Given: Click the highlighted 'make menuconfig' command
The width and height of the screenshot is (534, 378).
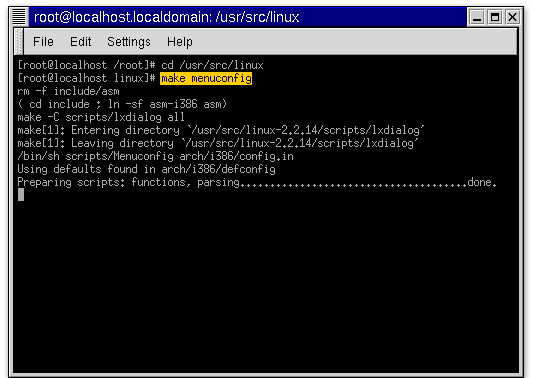Looking at the screenshot, I should point(206,78).
